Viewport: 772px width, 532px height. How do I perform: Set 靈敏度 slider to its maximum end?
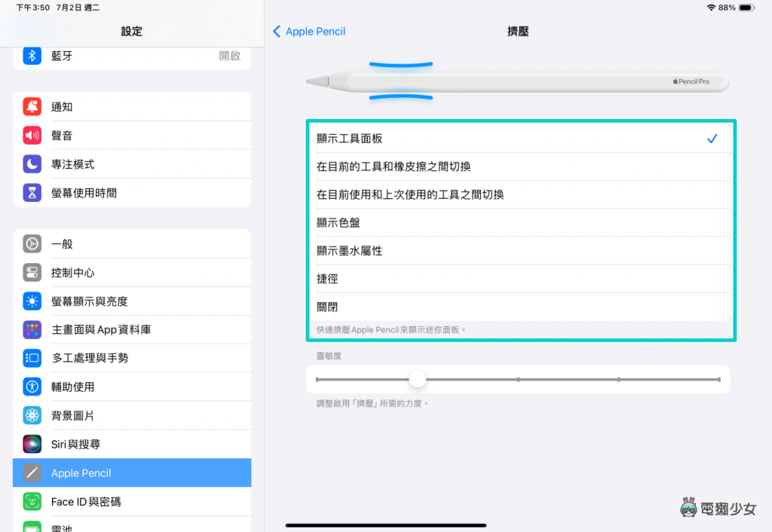point(719,380)
